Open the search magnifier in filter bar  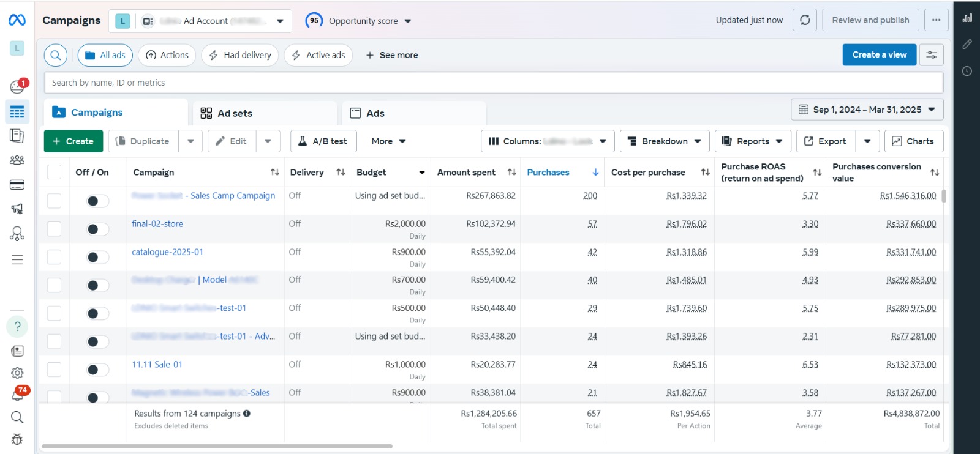[56, 55]
